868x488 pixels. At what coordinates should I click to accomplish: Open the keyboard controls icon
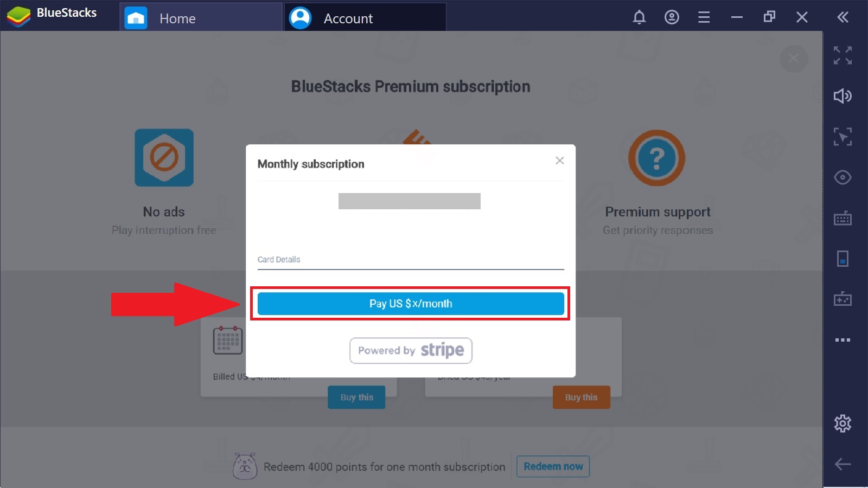coord(843,219)
